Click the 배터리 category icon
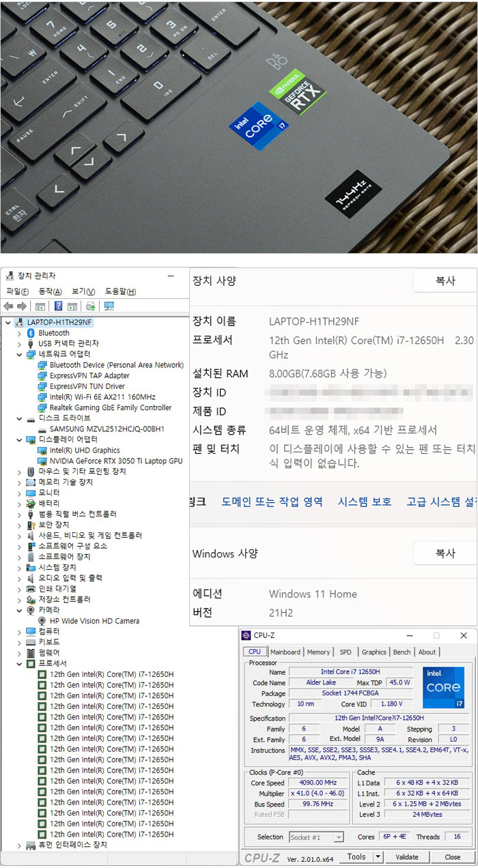The image size is (478, 868). [31, 503]
